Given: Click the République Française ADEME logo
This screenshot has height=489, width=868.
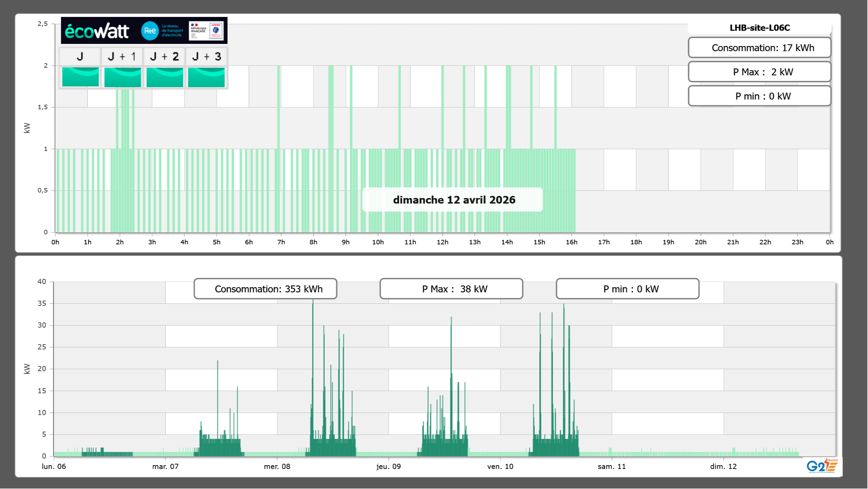Looking at the screenshot, I should pyautogui.click(x=206, y=31).
